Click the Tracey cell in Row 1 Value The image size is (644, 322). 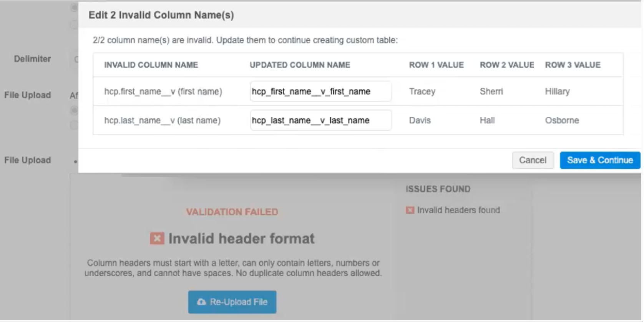(422, 91)
